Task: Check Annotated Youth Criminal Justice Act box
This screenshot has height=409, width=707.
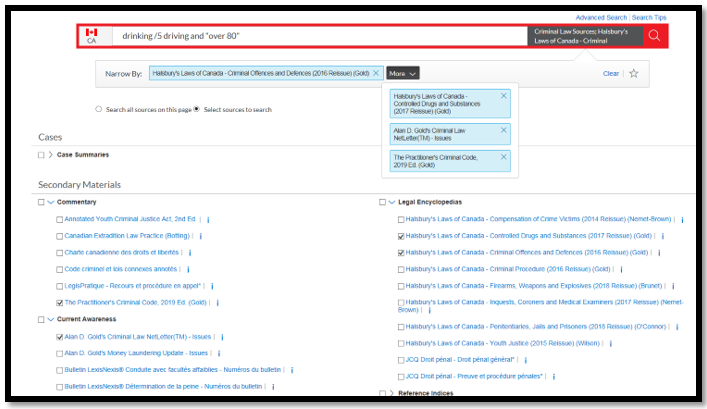Action: click(60, 219)
